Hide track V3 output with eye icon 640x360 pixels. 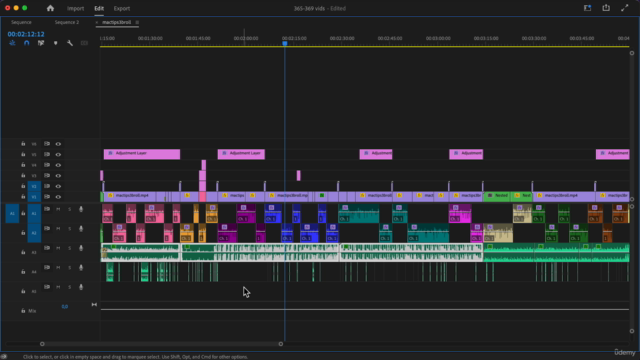[x=58, y=176]
